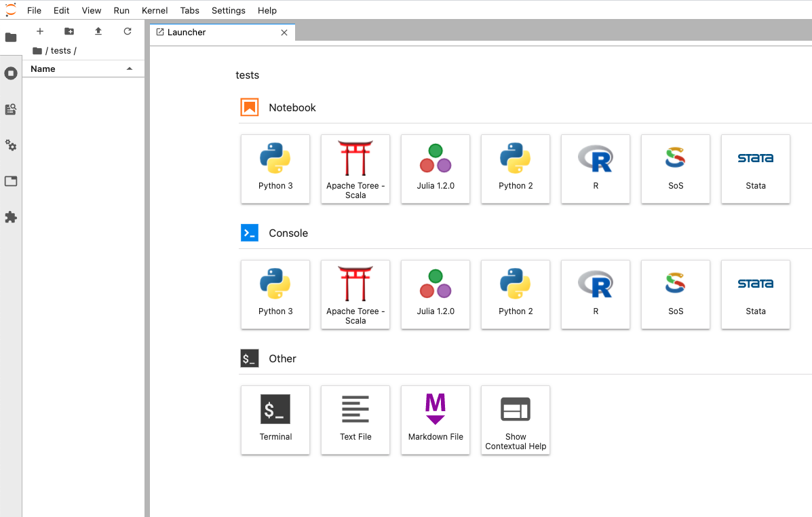Open the Extension Manager puzzle icon
The height and width of the screenshot is (517, 812).
[x=11, y=217]
